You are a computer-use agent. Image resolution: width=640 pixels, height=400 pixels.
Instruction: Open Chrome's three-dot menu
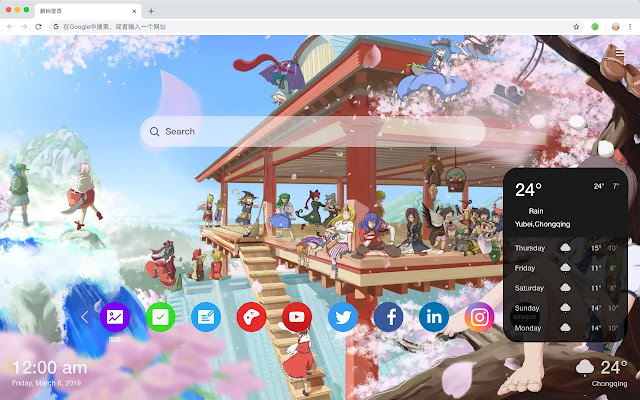click(x=630, y=27)
